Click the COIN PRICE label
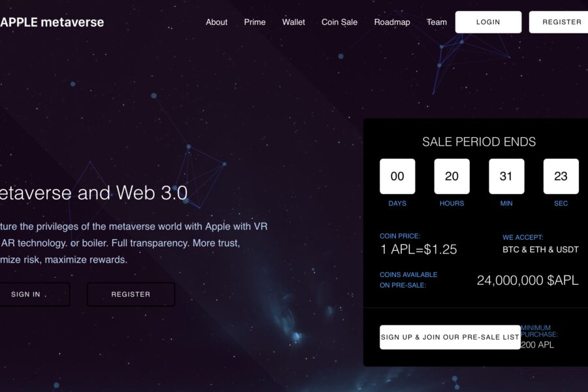Viewport: 588px width, 392px height. click(400, 236)
